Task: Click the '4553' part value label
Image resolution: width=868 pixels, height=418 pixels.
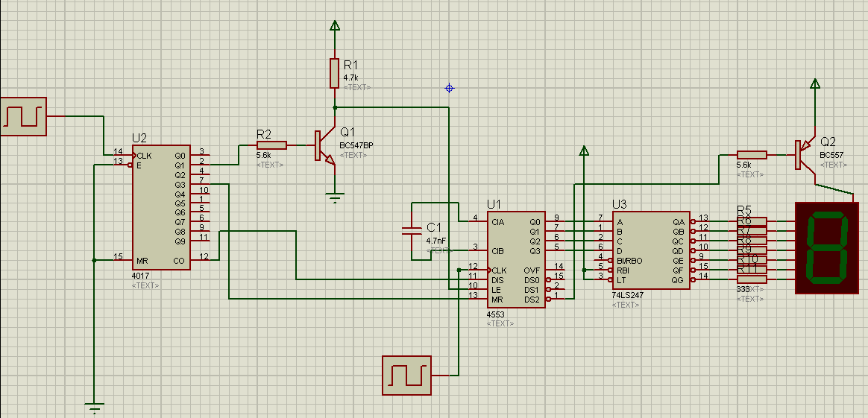Action: [495, 314]
